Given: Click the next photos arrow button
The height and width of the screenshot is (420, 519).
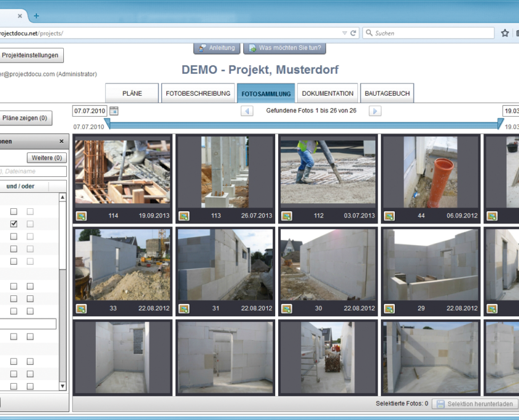Looking at the screenshot, I should [x=375, y=111].
